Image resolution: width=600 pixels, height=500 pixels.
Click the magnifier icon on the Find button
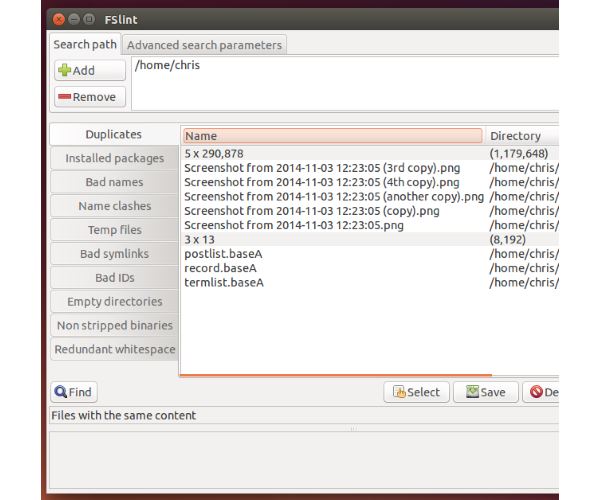pos(60,392)
